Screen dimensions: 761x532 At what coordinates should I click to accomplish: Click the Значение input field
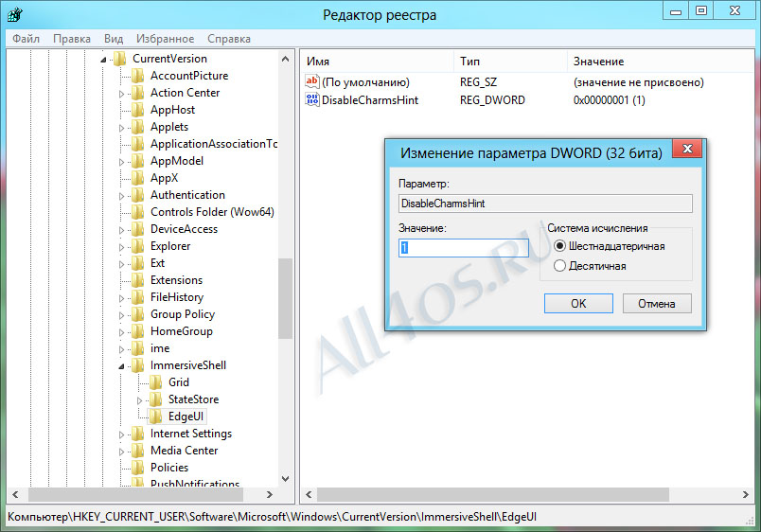pyautogui.click(x=464, y=248)
